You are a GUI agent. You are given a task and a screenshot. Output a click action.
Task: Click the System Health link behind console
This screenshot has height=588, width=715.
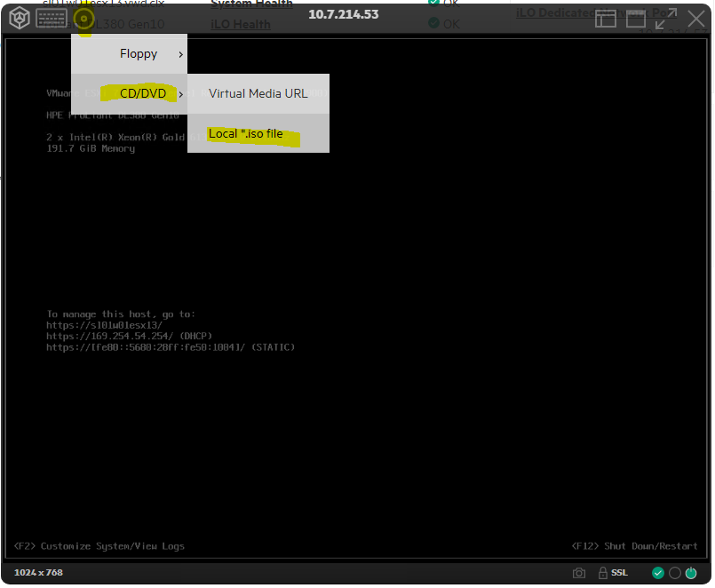coord(251,4)
